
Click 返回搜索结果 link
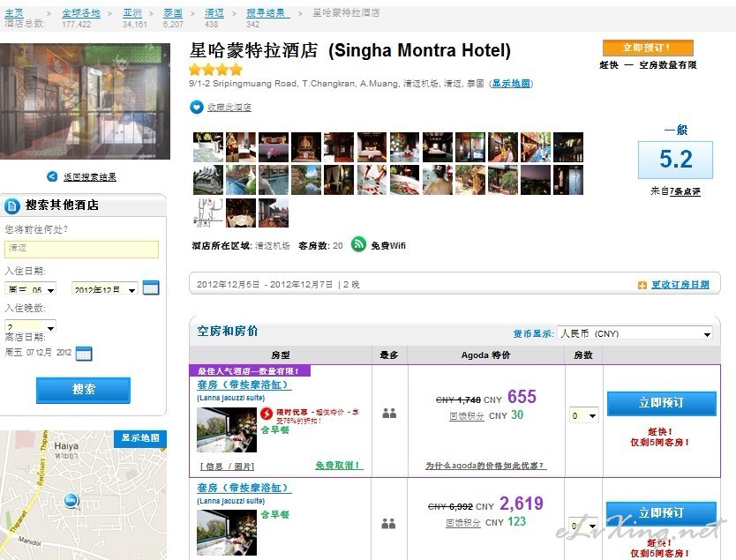point(90,176)
